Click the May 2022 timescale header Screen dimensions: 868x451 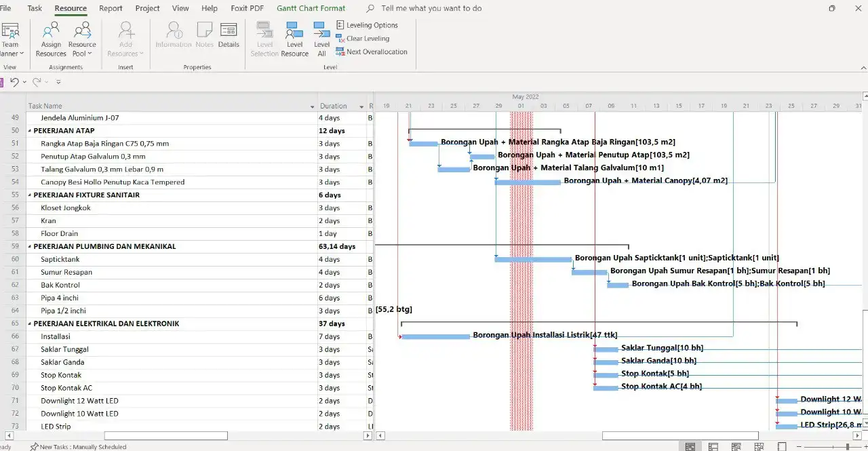pyautogui.click(x=526, y=97)
